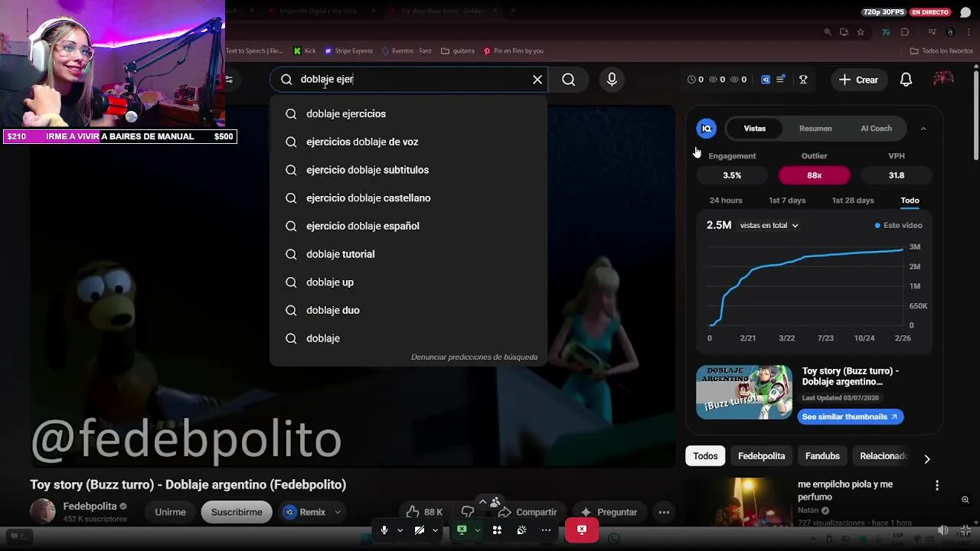This screenshot has width=980, height=551.
Task: Open more options dots in call toolbar
Action: click(546, 530)
